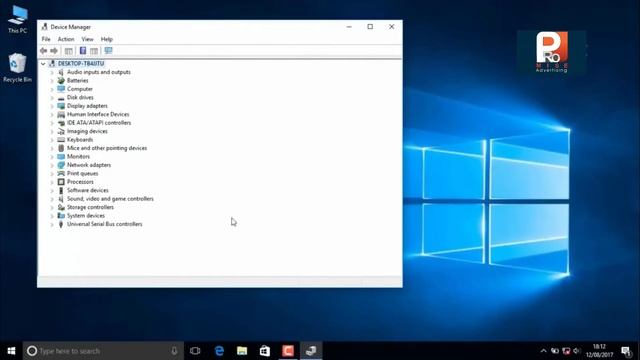Screen dimensions: 640x360
Task: Click the show/hide console tree toolbar icon
Action: point(69,51)
